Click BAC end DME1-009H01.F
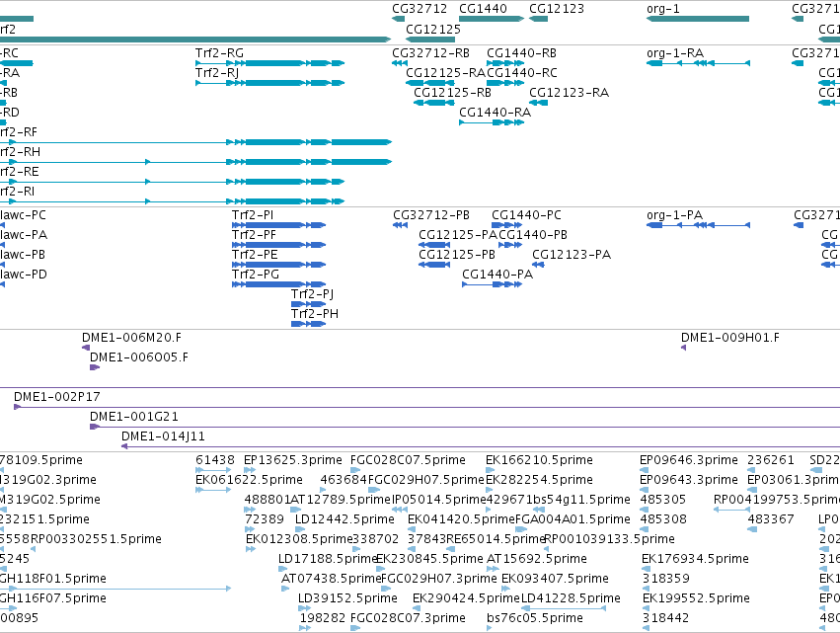Viewport: 840px width, 633px height. tap(730, 338)
